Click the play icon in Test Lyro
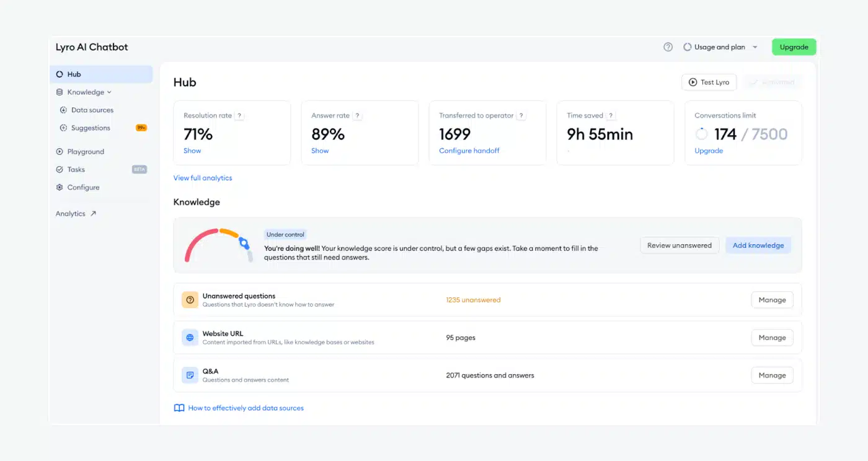The height and width of the screenshot is (461, 868). 693,82
